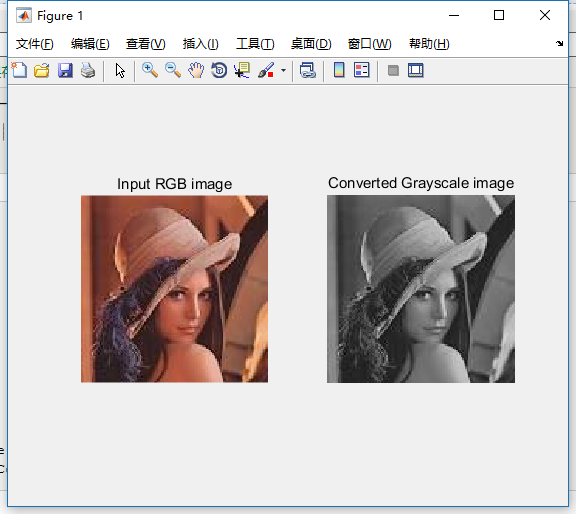Screen dimensions: 576x514
Task: Open the 窗口(W) menu
Action: point(370,44)
